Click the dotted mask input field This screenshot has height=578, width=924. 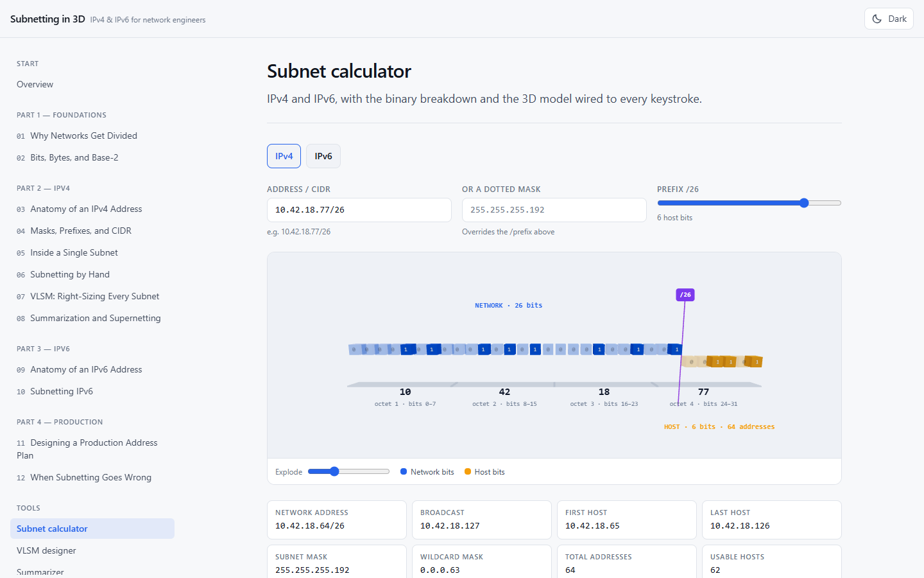coord(554,210)
